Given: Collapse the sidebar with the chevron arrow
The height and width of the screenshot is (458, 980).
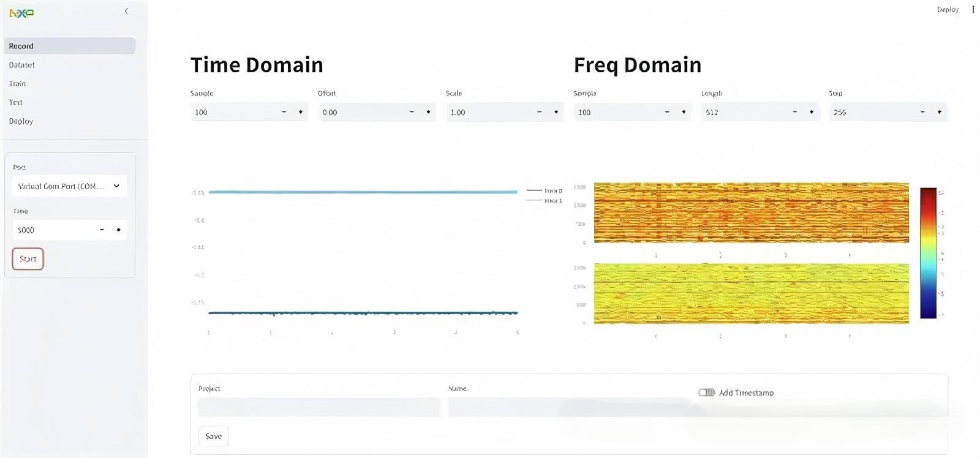Looking at the screenshot, I should click(126, 11).
